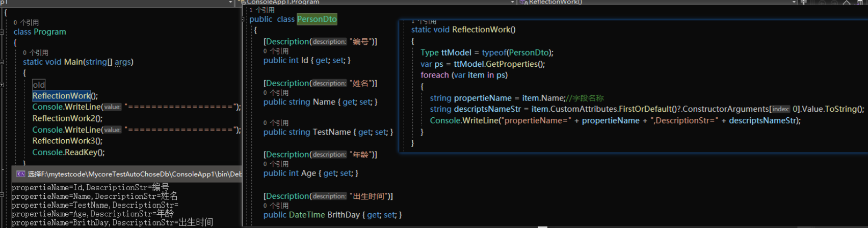The height and width of the screenshot is (228, 868).
Task: Click output line 'propertieName=BrithDay'
Action: pyautogui.click(x=112, y=222)
